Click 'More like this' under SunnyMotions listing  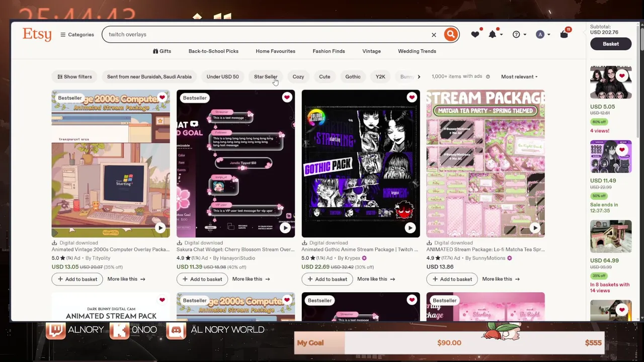(x=501, y=279)
